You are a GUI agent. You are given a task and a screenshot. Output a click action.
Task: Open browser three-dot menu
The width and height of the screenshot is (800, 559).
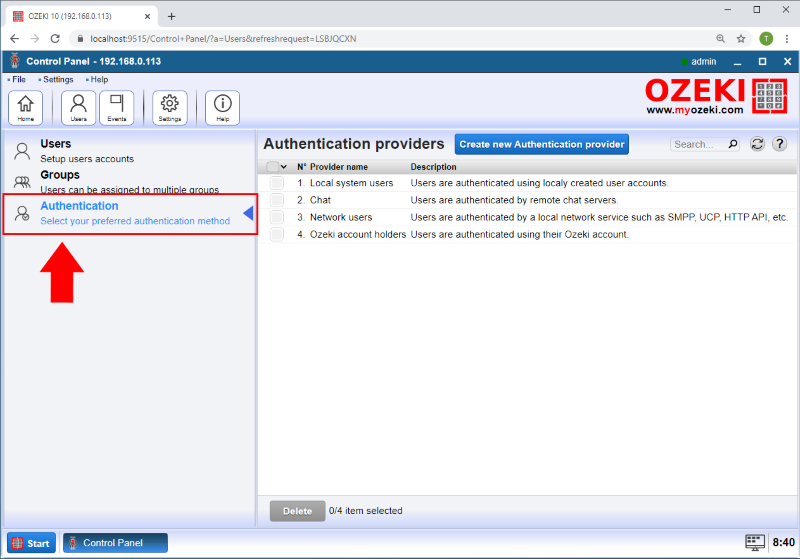787,39
